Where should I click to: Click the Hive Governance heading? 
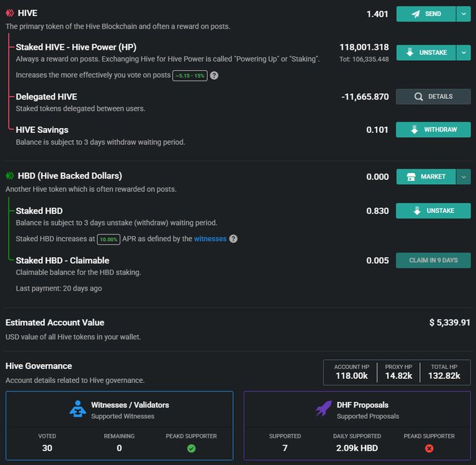39,366
